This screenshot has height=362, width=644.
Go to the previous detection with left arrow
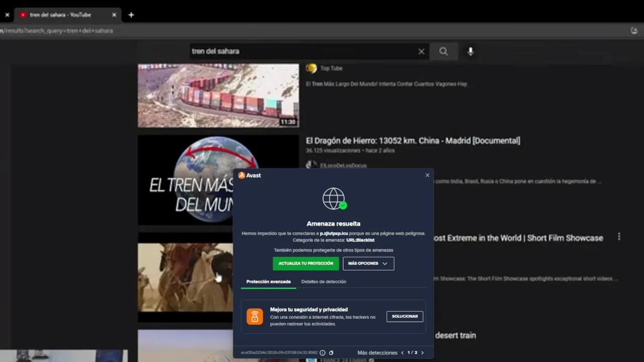tap(403, 353)
